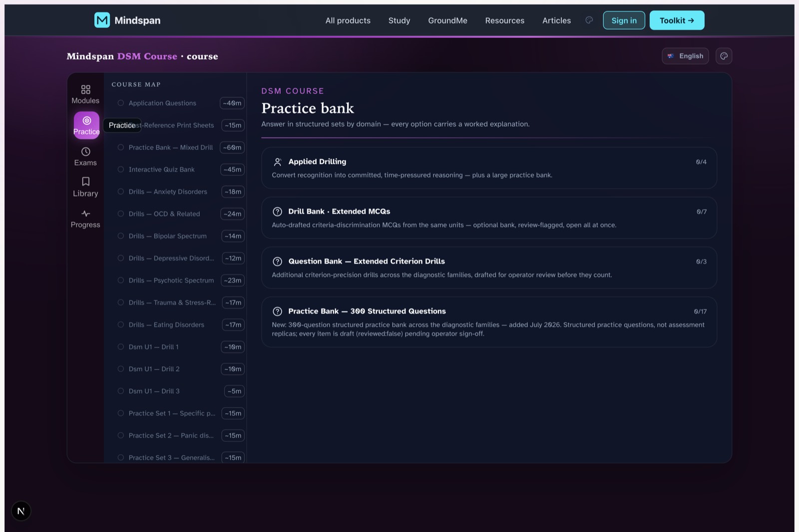Click the ~60m duration badge
This screenshot has height=532, width=799.
tap(232, 147)
